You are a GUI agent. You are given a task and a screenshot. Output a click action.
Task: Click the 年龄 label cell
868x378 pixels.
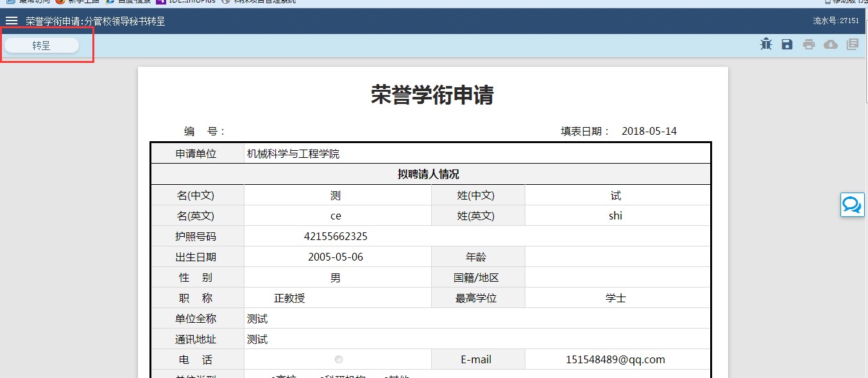[478, 257]
